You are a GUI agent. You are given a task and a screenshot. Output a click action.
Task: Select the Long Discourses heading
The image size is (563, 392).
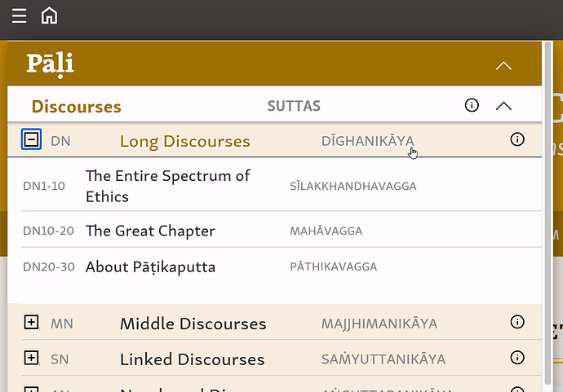(x=185, y=141)
